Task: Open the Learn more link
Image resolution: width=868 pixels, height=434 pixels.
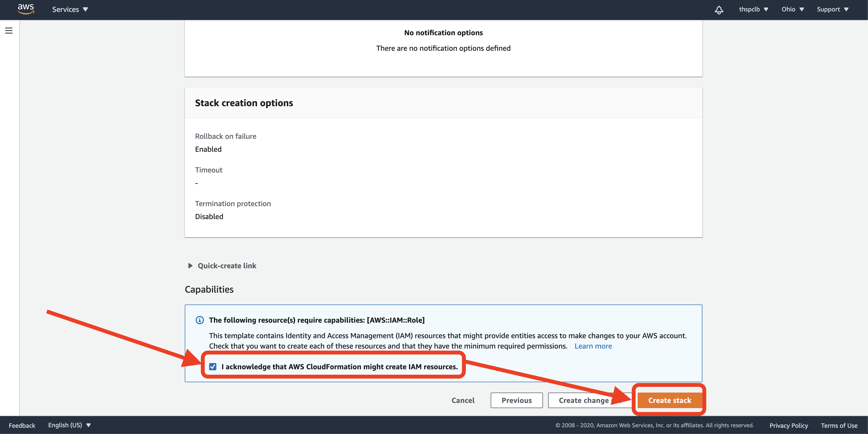Action: tap(593, 346)
